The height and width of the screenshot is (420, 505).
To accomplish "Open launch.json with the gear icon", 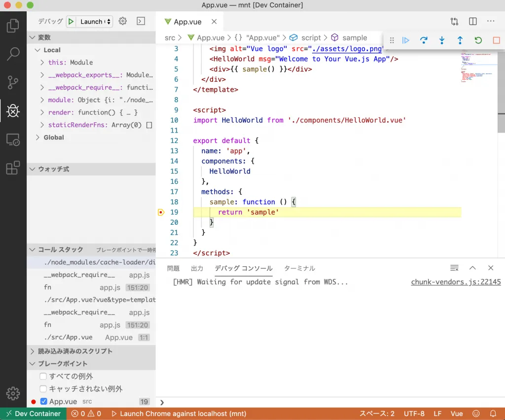I will 123,21.
